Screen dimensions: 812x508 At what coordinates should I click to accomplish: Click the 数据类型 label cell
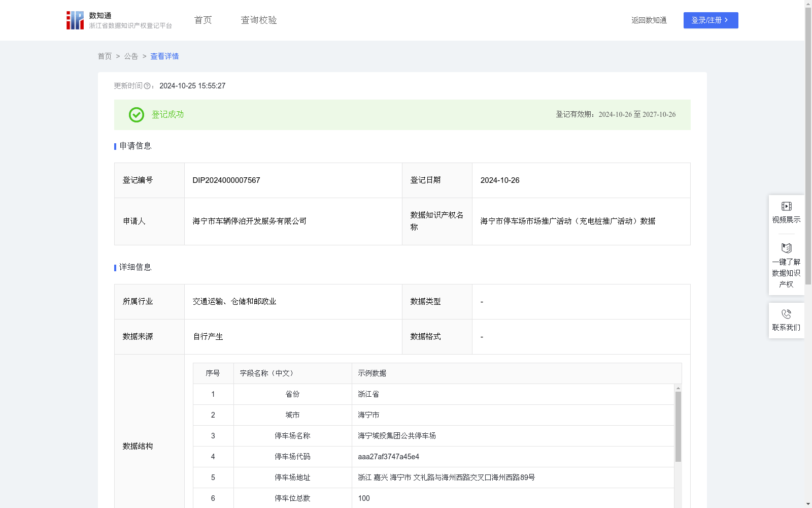pyautogui.click(x=437, y=302)
